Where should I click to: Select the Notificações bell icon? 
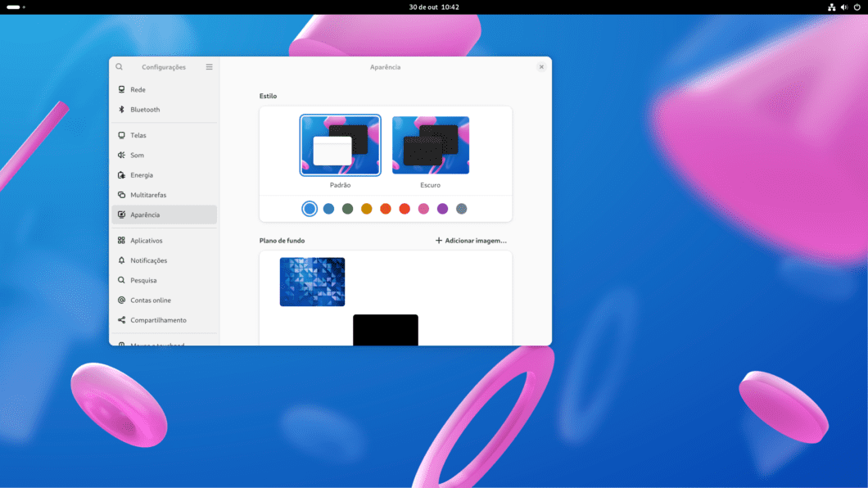click(x=121, y=260)
